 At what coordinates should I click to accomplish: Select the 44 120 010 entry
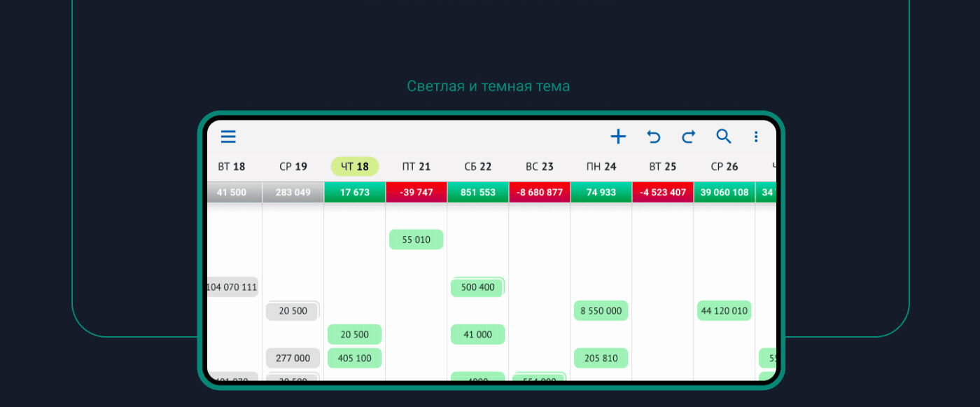tap(724, 311)
